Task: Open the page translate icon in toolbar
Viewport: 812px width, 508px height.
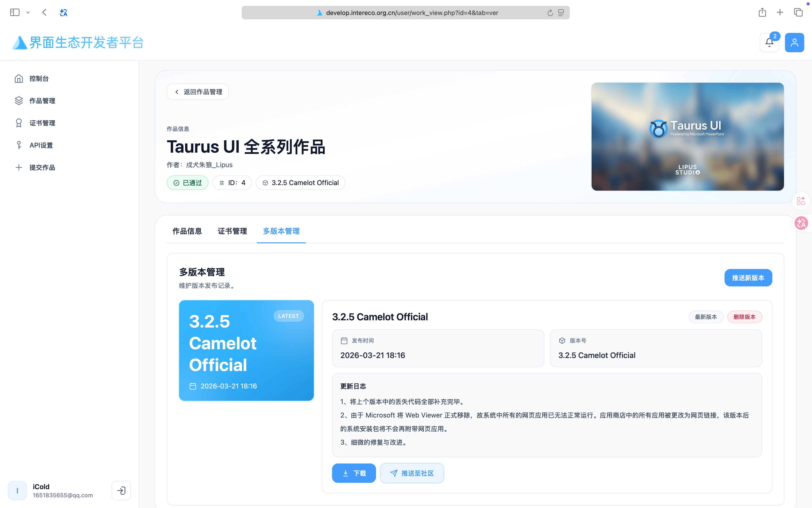Action: click(63, 13)
